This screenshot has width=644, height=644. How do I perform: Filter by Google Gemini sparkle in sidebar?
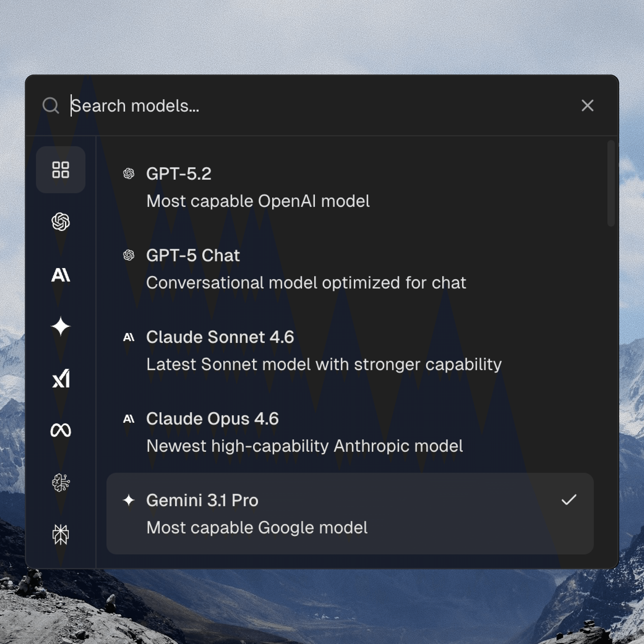pos(61,326)
